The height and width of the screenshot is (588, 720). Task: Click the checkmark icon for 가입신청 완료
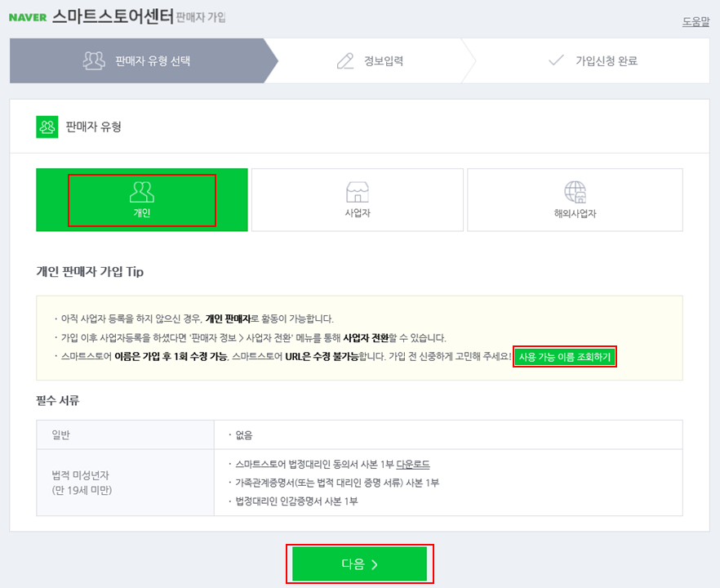(556, 60)
